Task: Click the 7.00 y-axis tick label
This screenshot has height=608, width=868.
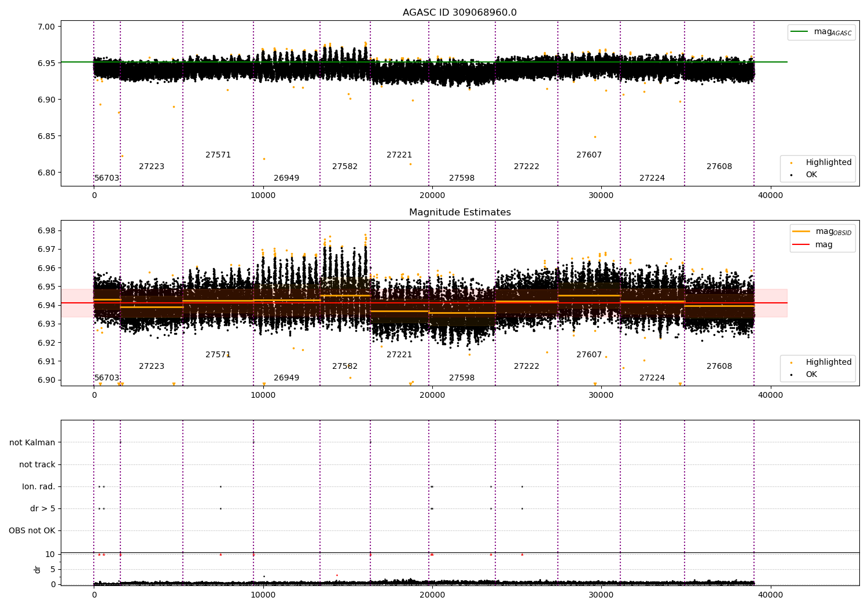Action: (x=46, y=27)
